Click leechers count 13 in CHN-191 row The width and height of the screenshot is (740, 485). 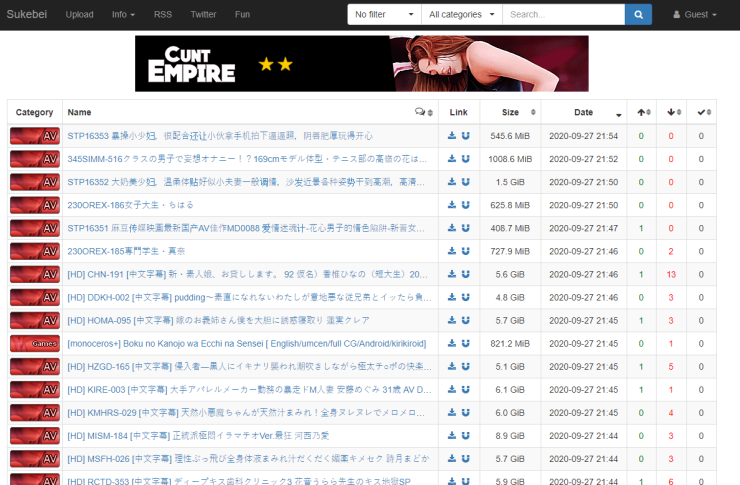pyautogui.click(x=671, y=274)
